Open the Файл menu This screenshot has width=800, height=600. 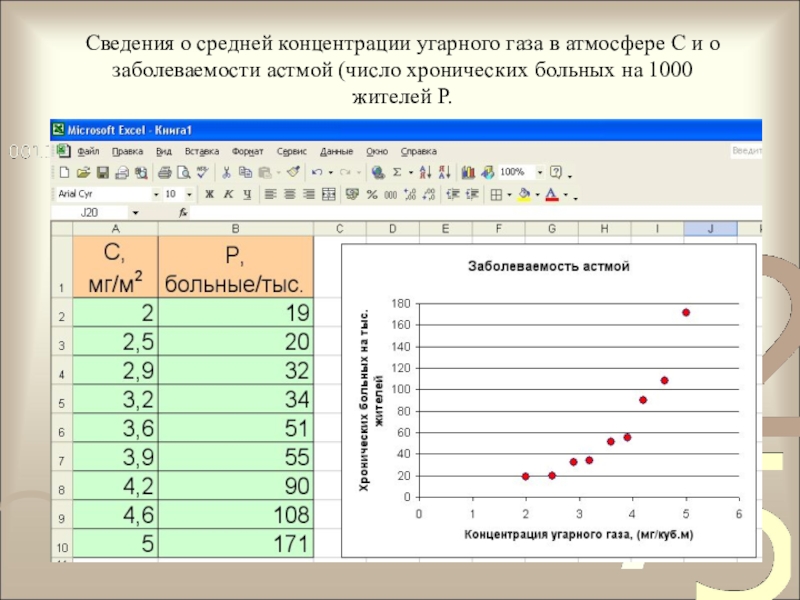point(88,152)
